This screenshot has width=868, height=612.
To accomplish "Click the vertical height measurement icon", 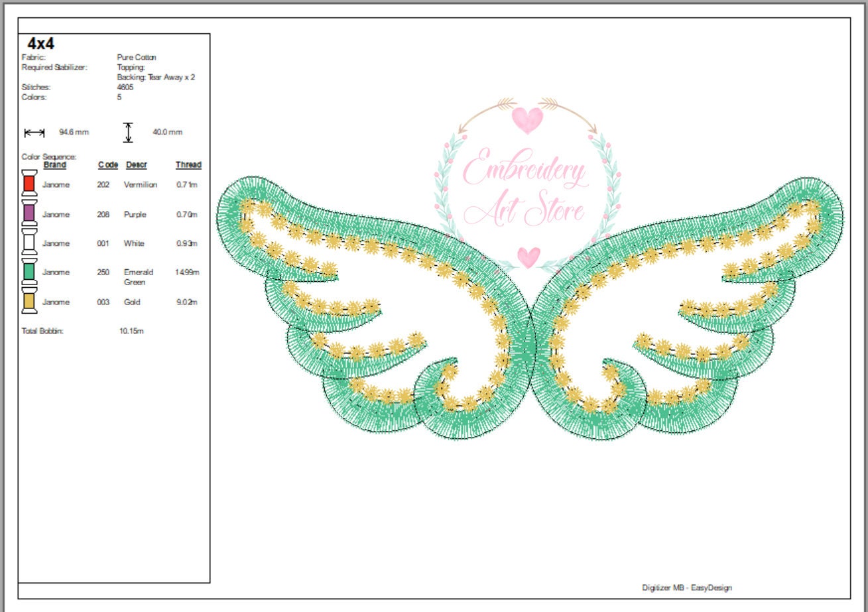I will click(128, 131).
